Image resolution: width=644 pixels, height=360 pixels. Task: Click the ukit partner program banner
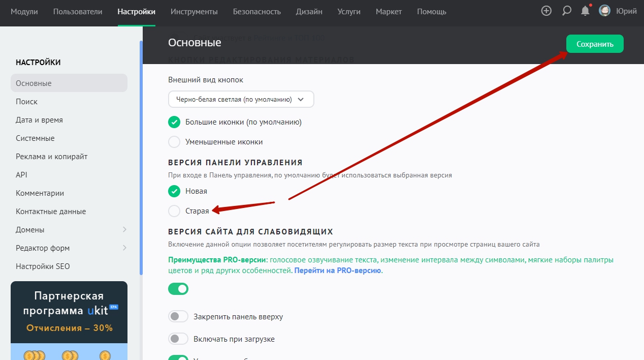pyautogui.click(x=69, y=311)
